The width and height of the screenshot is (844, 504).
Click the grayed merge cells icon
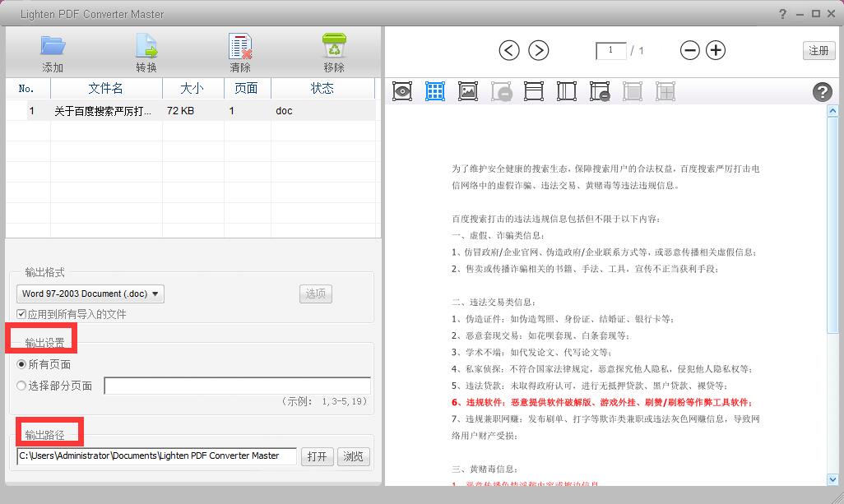pyautogui.click(x=633, y=91)
